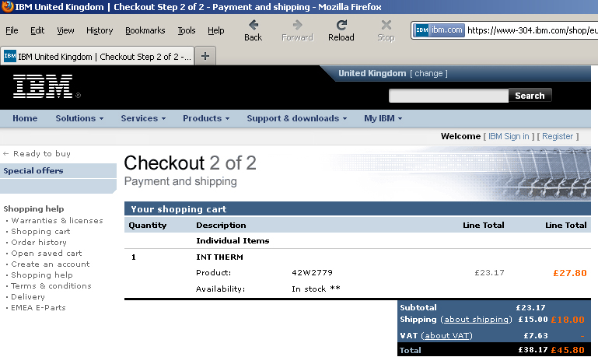The height and width of the screenshot is (364, 598).
Task: Select the IBM United Kingdom Checkout tab
Action: (98, 57)
